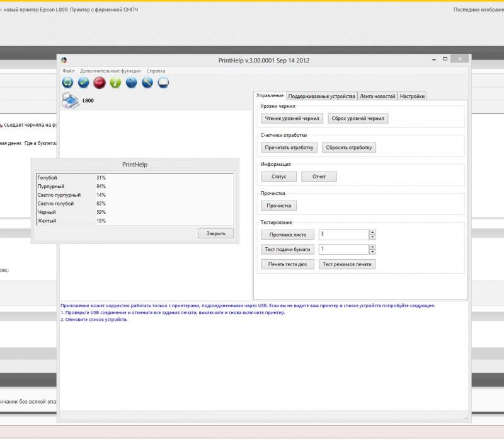Click the Протяжка листа button
Screen dimensions: 504x444
tap(288, 235)
